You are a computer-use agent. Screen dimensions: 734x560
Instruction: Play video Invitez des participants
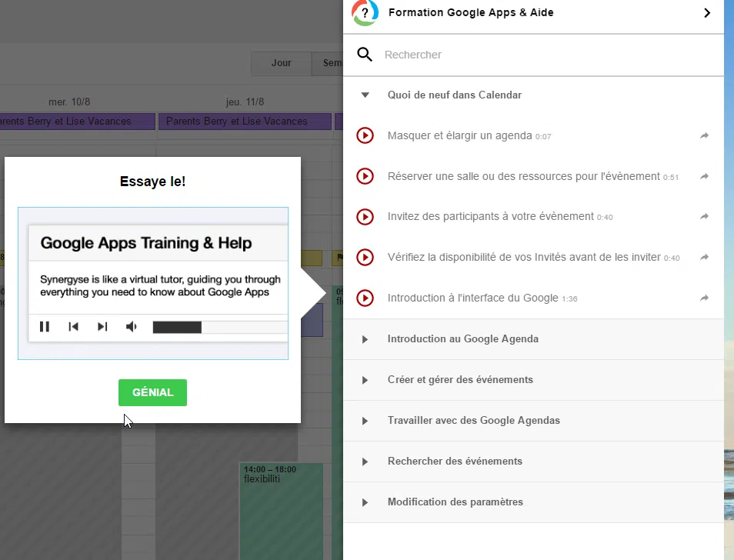365,217
